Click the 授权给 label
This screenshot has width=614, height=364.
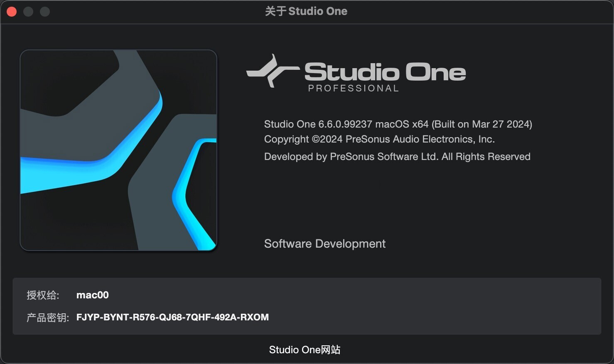[x=43, y=295]
